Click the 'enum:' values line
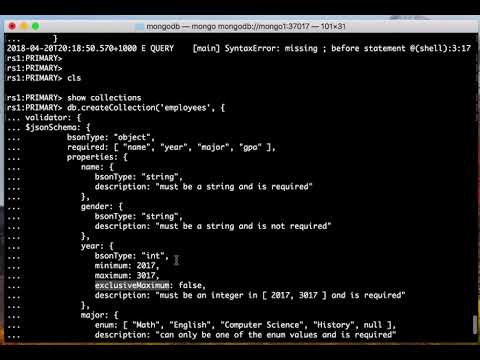The width and height of the screenshot is (480, 360). (245, 325)
